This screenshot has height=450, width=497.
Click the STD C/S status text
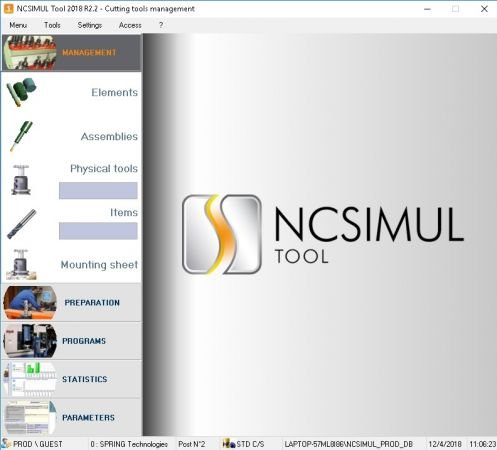(250, 444)
